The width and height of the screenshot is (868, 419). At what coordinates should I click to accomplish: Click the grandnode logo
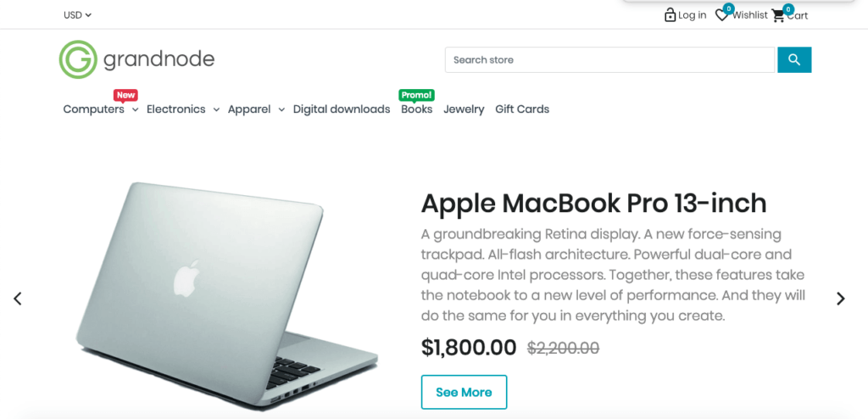(136, 59)
